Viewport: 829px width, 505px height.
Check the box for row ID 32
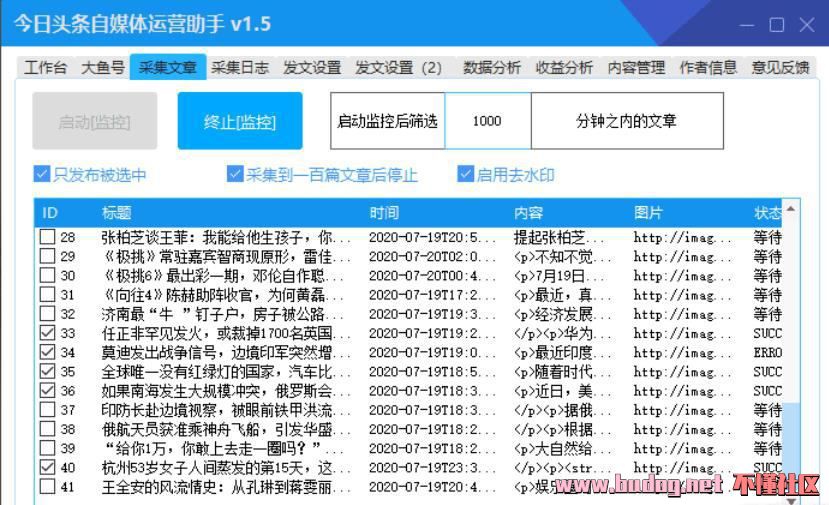click(48, 314)
